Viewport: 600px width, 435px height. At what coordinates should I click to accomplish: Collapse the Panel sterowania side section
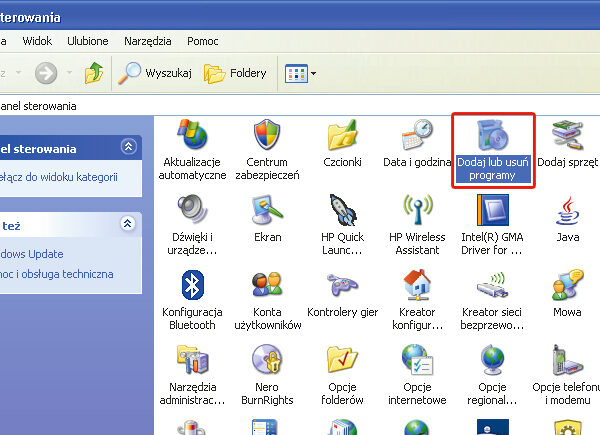click(x=127, y=148)
